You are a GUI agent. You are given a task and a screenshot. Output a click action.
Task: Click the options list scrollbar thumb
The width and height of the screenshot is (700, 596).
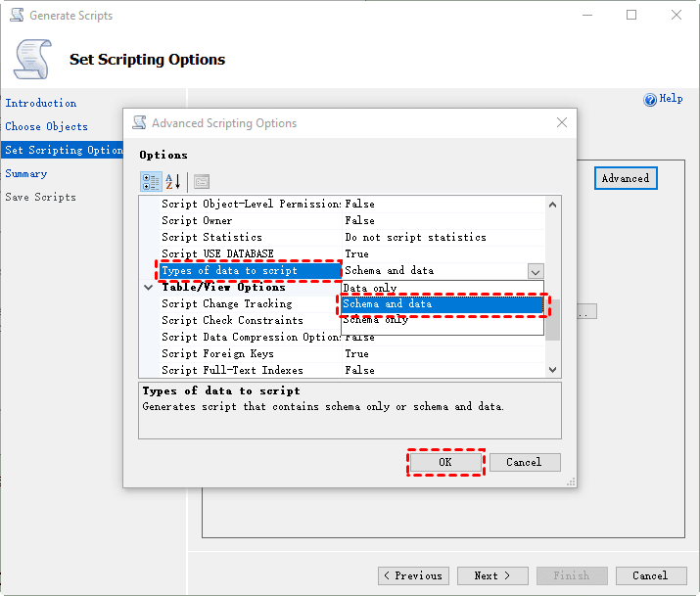click(553, 318)
